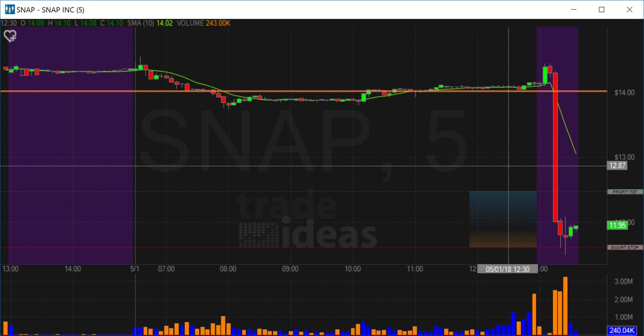This screenshot has width=644, height=336.
Task: Click the heart-plus favorite icon
Action: [x=10, y=36]
